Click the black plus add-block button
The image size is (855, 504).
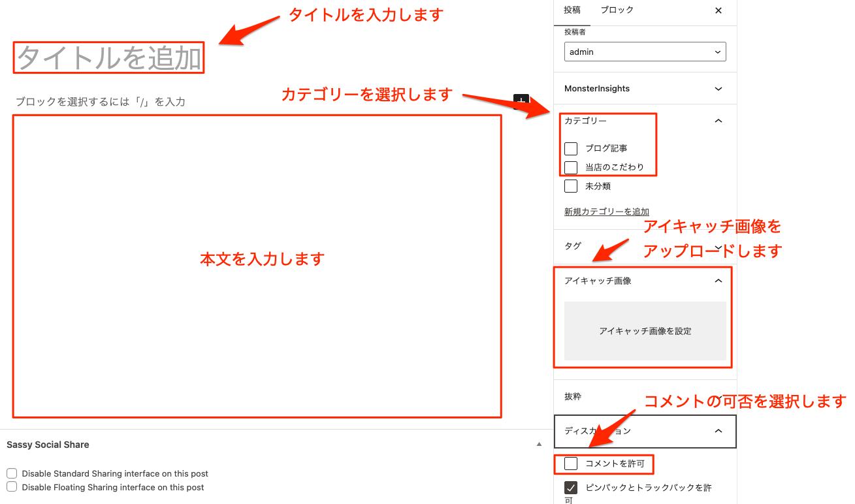point(521,101)
